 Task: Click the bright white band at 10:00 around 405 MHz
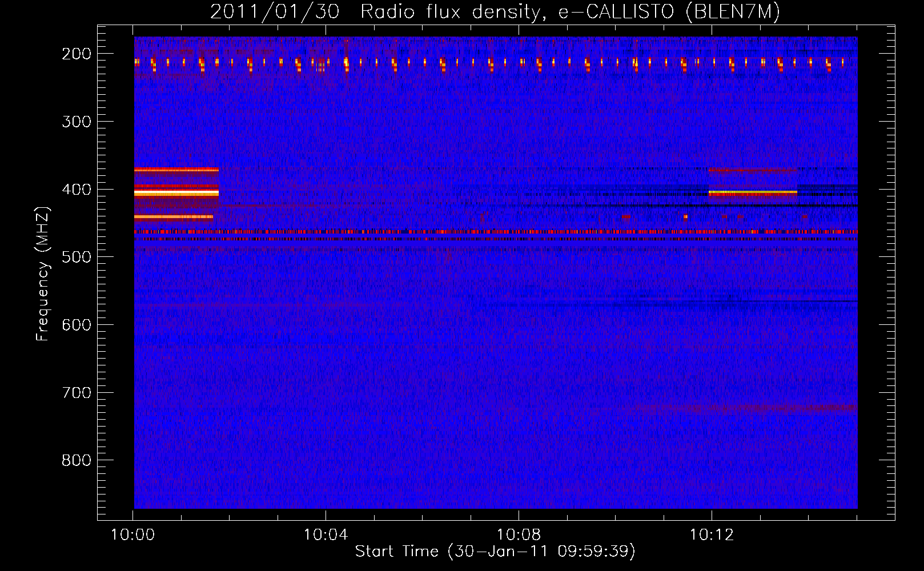tap(176, 194)
